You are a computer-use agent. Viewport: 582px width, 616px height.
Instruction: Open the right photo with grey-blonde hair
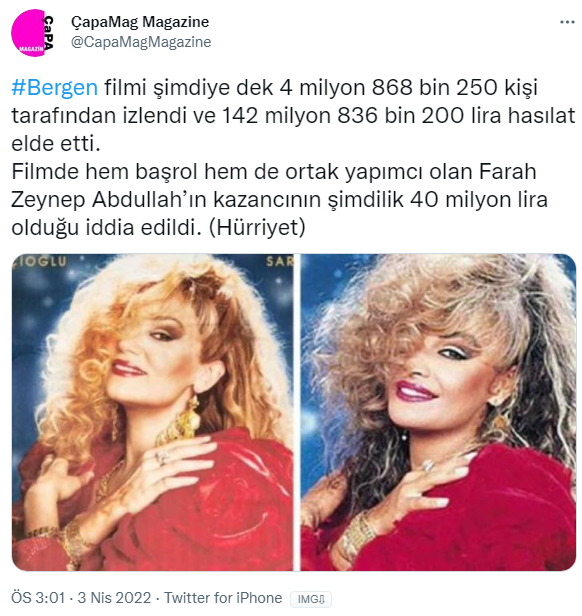[438, 412]
